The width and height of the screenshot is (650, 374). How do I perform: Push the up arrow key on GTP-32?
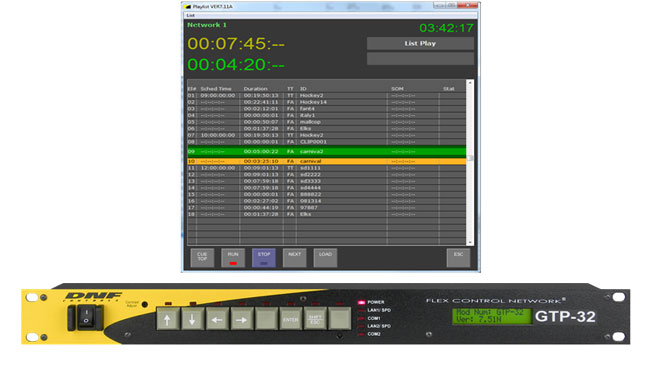[x=167, y=319]
